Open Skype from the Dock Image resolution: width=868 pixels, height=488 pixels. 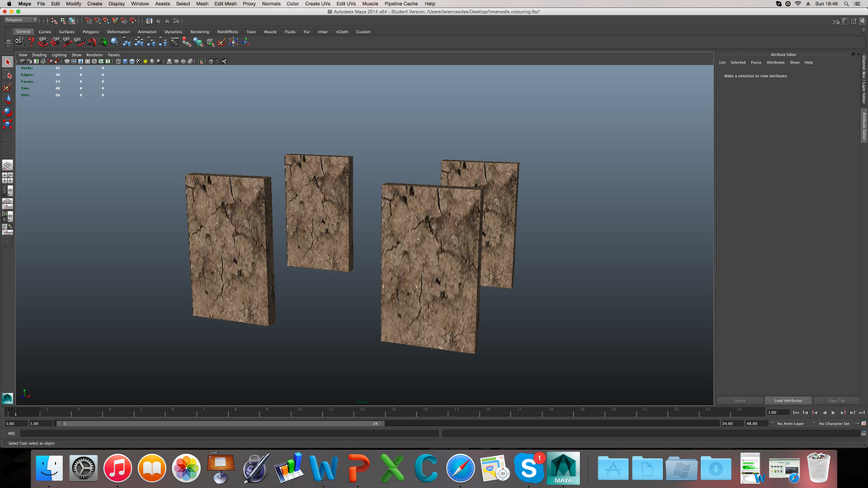coord(529,468)
